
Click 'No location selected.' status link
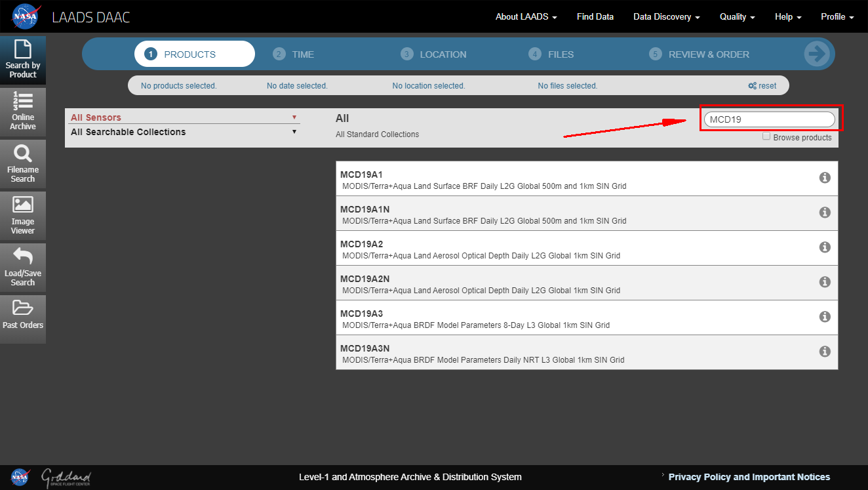pyautogui.click(x=429, y=86)
